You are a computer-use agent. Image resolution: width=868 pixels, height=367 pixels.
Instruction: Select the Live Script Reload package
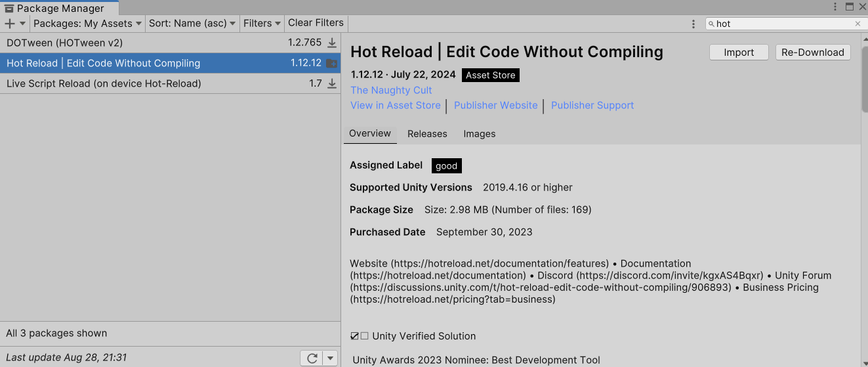coord(171,83)
